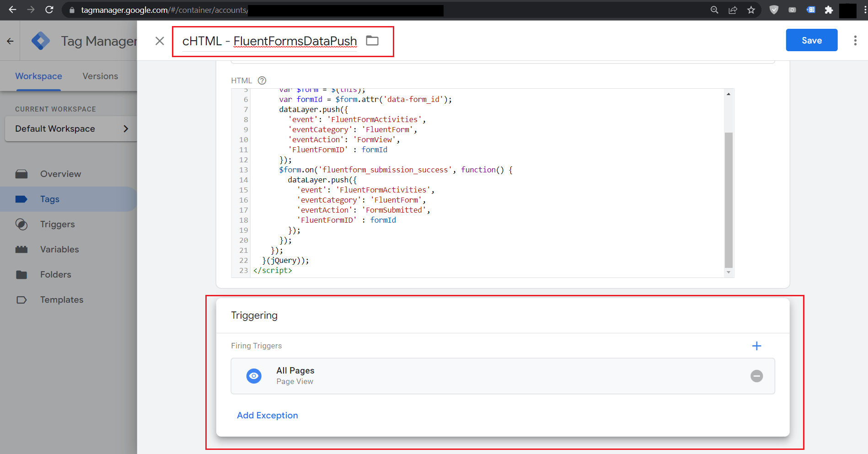Click the All Pages page view eye icon
This screenshot has width=868, height=454.
tap(254, 376)
